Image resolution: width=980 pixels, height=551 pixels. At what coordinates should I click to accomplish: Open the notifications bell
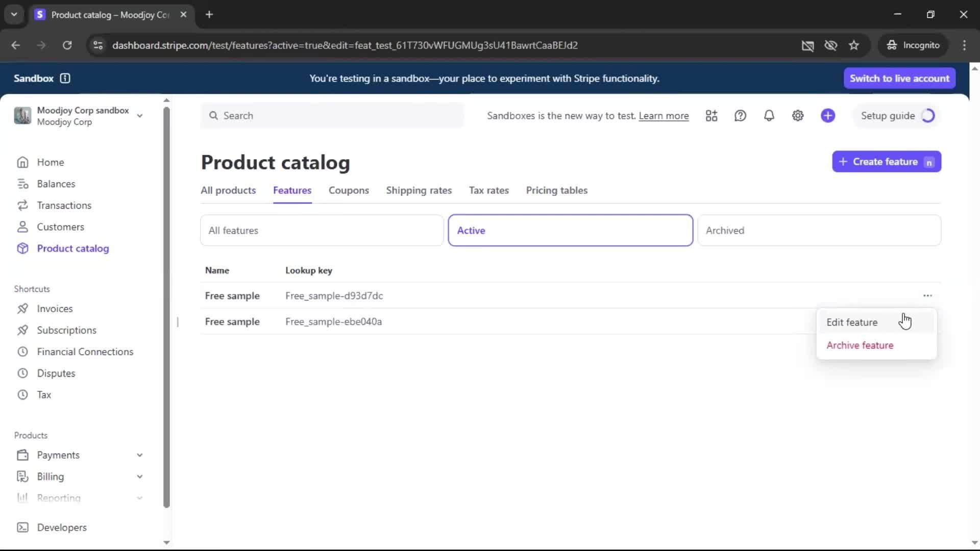pyautogui.click(x=769, y=116)
